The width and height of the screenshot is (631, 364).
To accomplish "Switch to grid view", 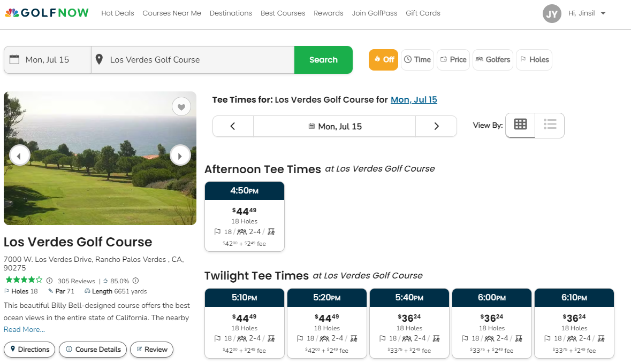I will (x=520, y=125).
